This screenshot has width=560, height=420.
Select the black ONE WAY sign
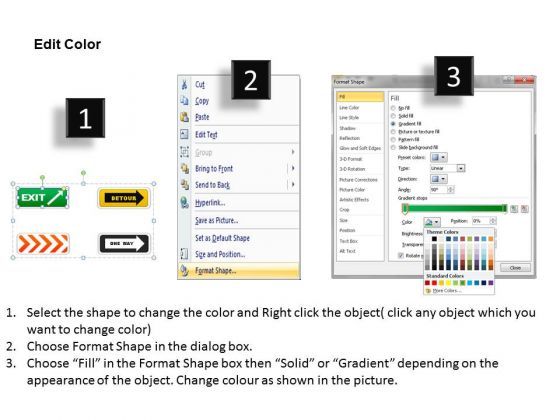pos(124,244)
